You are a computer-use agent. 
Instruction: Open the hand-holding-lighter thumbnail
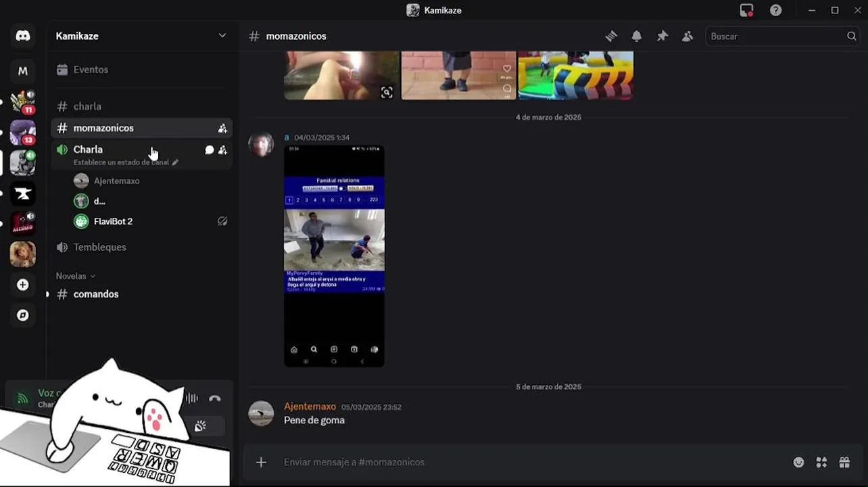coord(341,76)
